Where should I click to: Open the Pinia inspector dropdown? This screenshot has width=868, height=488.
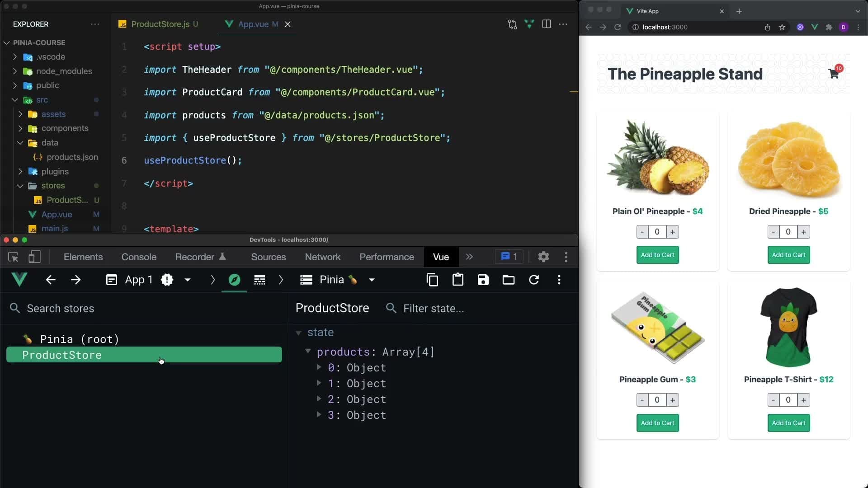(x=371, y=280)
